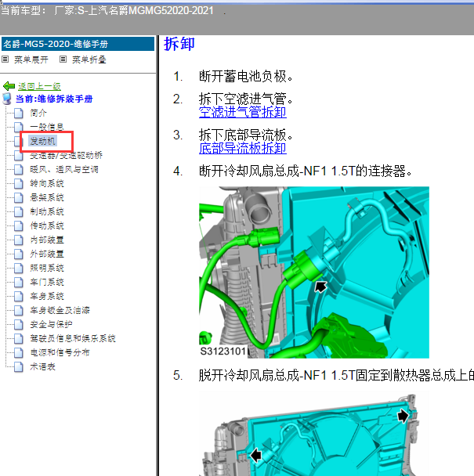The width and height of the screenshot is (474, 476).
Task: Open the 发动机 section
Action: click(x=42, y=141)
